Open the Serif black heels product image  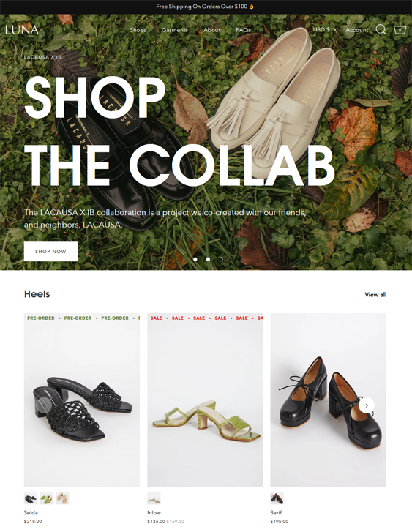[328, 400]
